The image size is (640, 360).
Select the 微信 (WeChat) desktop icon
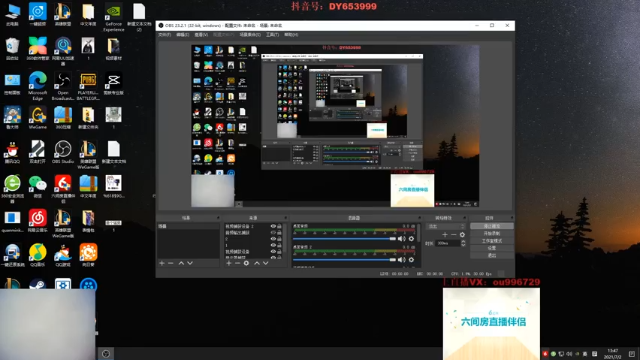(38, 186)
